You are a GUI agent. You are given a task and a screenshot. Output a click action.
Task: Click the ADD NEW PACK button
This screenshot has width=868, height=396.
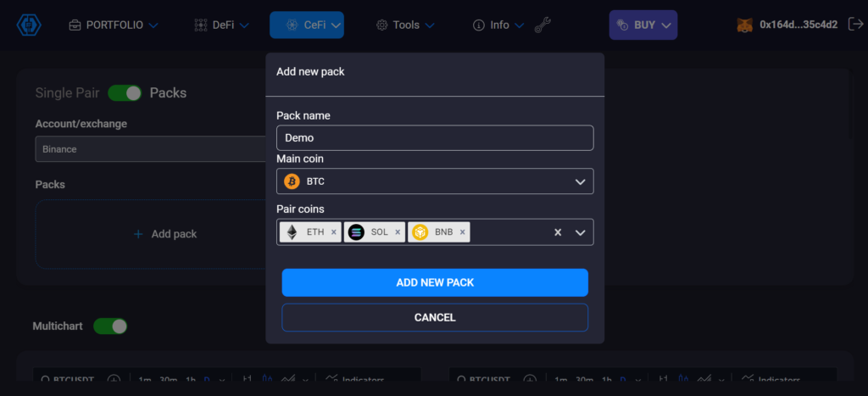pyautogui.click(x=435, y=282)
